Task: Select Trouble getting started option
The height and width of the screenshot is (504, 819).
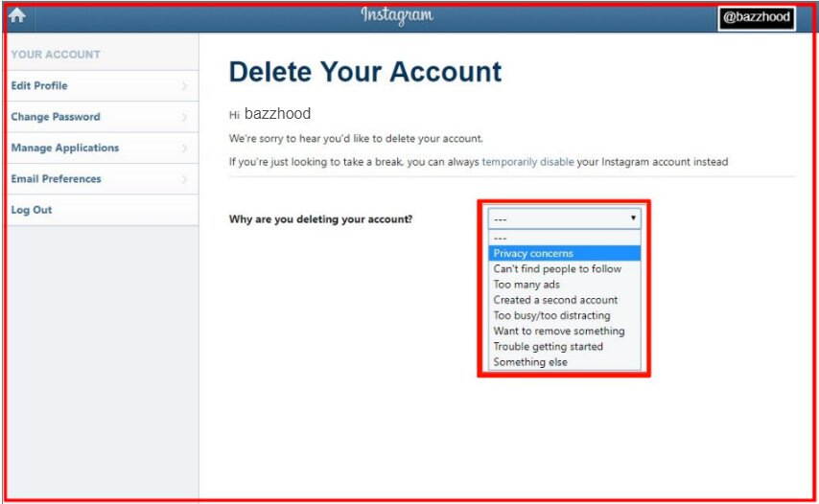Action: click(564, 347)
